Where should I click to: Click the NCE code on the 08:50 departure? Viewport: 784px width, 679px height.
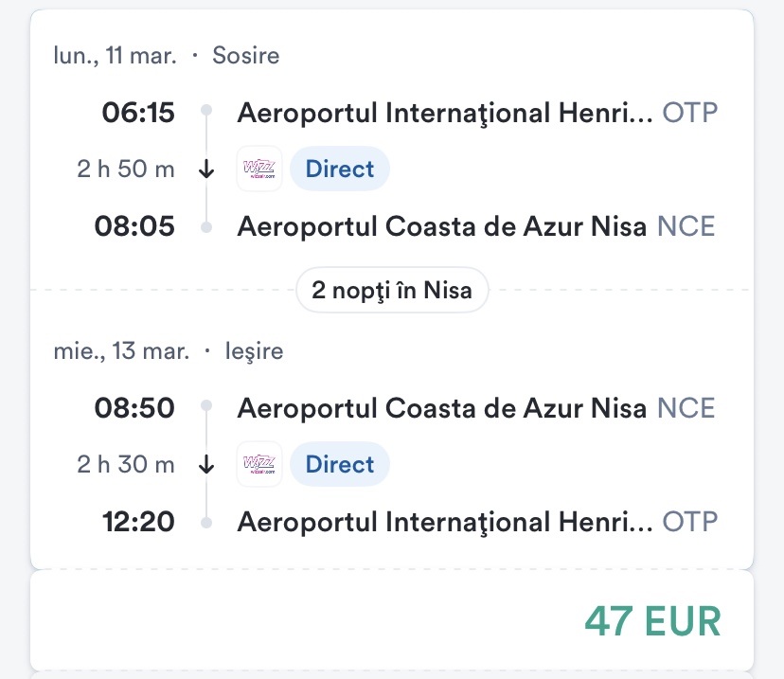tap(686, 409)
